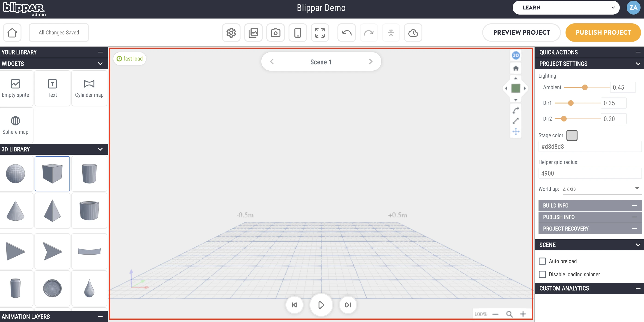
Task: Select the mobile preview device icon
Action: click(297, 33)
